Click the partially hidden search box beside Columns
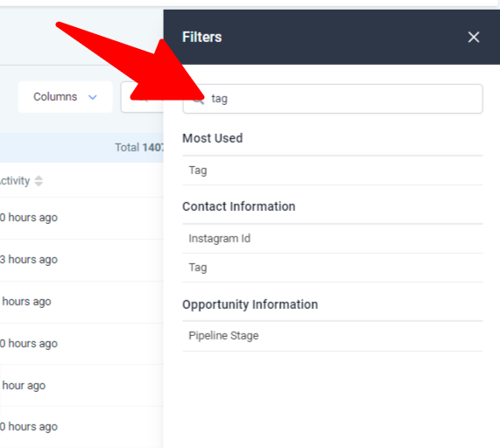The width and height of the screenshot is (500, 448). pos(142,97)
